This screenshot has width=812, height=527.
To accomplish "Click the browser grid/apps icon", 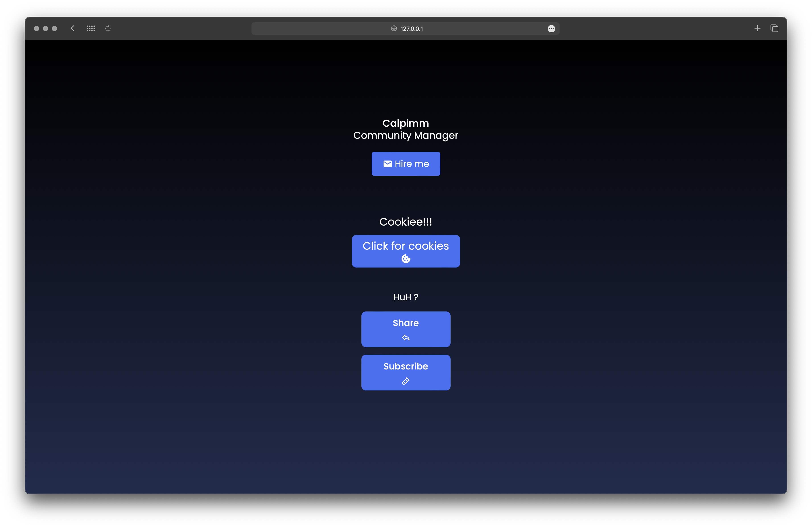I will click(91, 28).
